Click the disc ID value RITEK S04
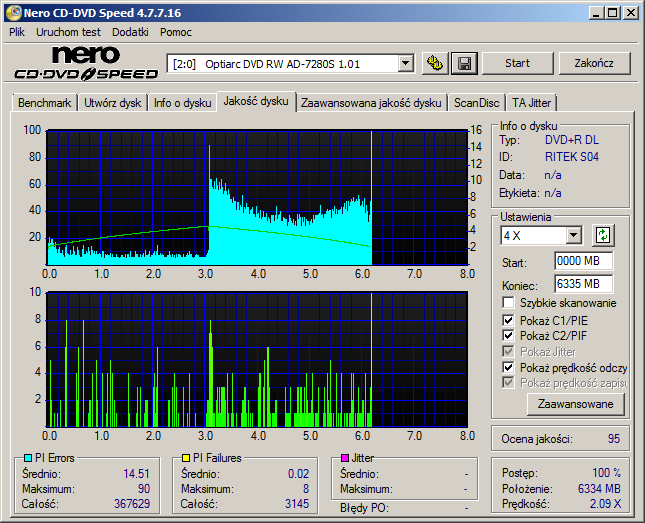 572,157
